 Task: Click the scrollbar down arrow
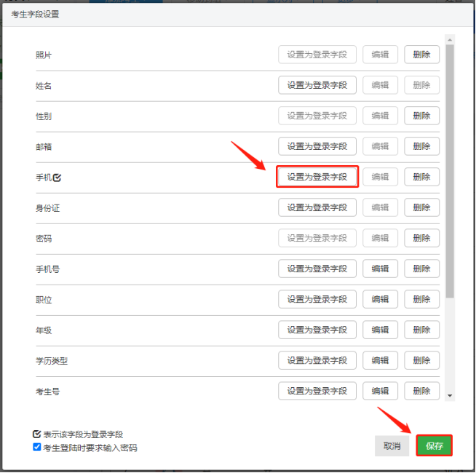(x=450, y=396)
